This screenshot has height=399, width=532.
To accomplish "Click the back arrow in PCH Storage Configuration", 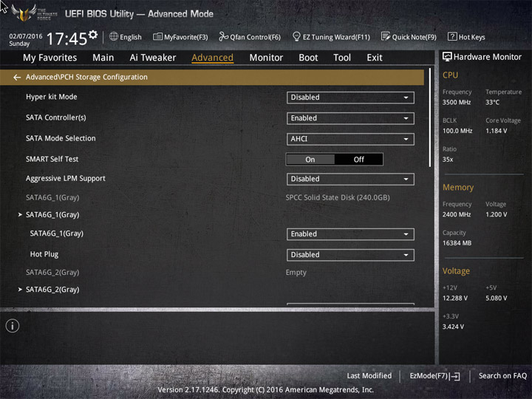I will [17, 78].
